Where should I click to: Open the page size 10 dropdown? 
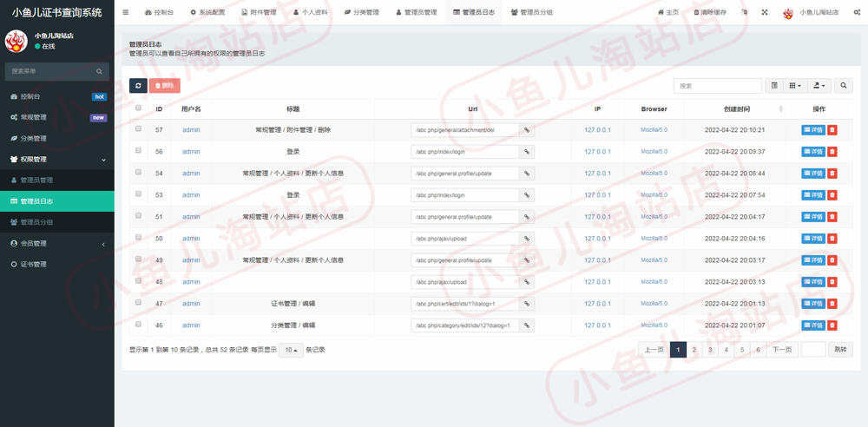(291, 350)
